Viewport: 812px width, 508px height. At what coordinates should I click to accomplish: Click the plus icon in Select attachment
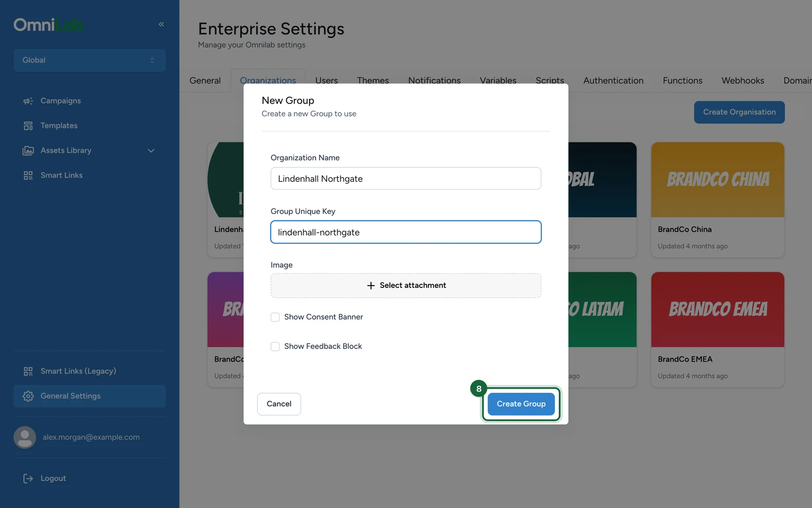point(371,285)
